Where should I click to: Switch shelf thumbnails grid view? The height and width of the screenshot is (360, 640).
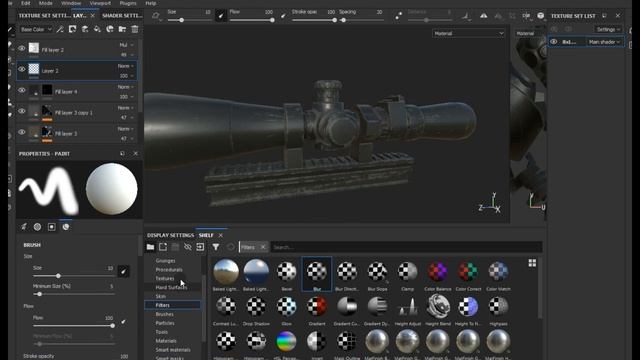532,263
